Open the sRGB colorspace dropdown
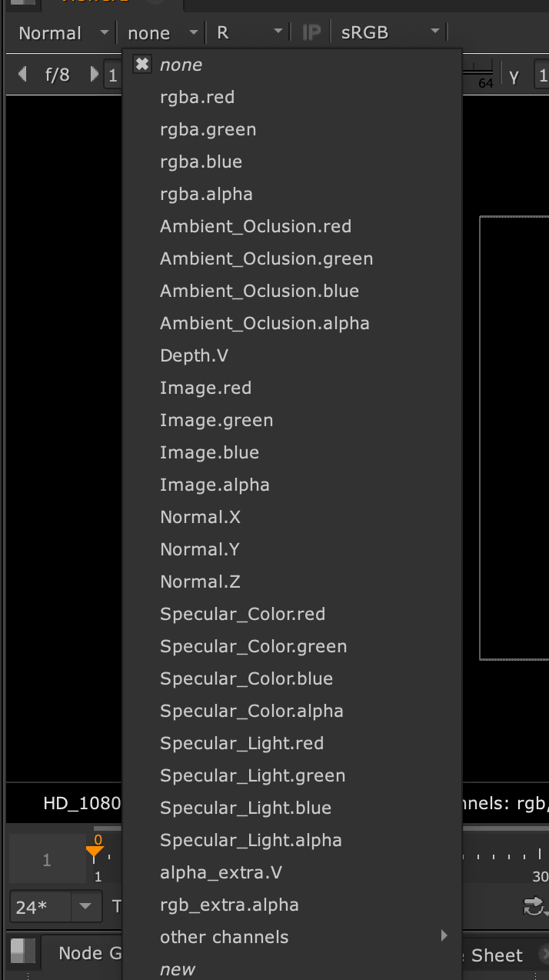This screenshot has width=549, height=980. (x=390, y=33)
